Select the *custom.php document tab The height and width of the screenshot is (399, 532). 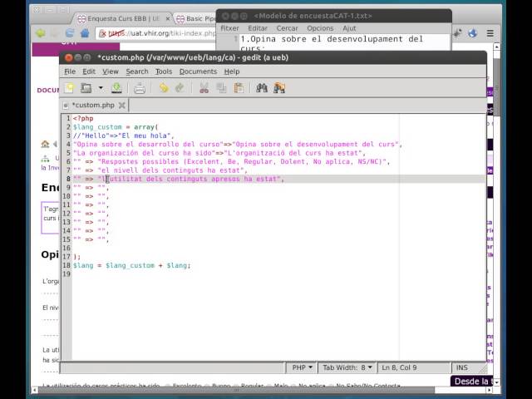point(93,106)
